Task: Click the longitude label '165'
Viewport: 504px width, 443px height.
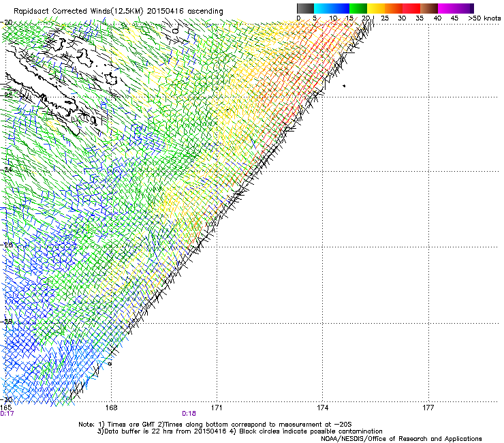Action: 5,408
